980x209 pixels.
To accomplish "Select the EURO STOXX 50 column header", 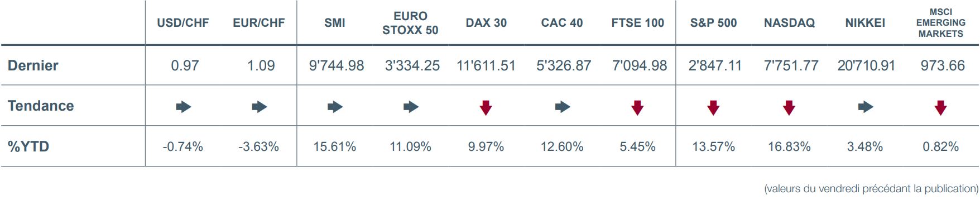I will click(x=410, y=23).
